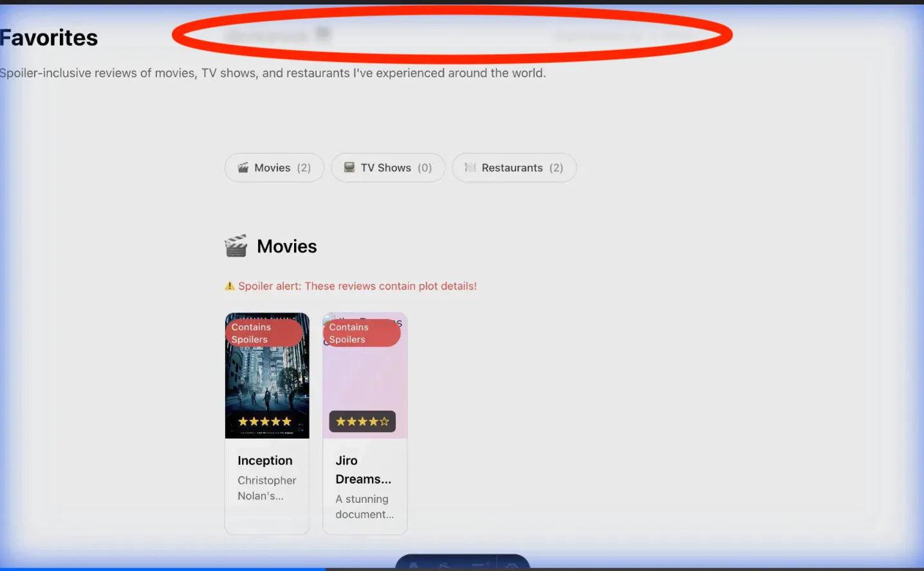
Task: Click the Jiro Dreams poster image placeholder
Action: (365, 379)
